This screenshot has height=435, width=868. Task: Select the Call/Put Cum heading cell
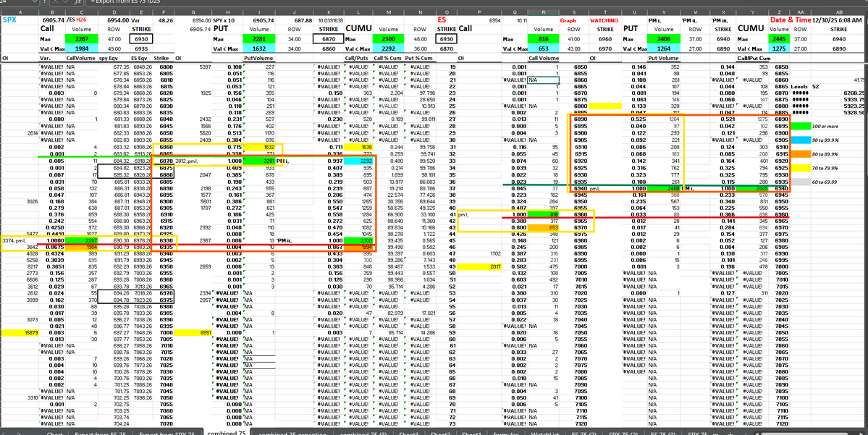click(x=754, y=58)
